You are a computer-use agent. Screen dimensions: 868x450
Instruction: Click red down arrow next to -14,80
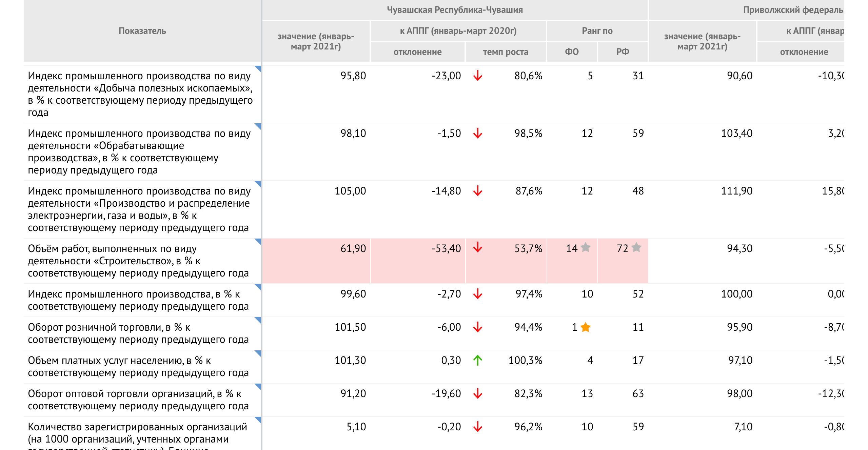pos(478,191)
